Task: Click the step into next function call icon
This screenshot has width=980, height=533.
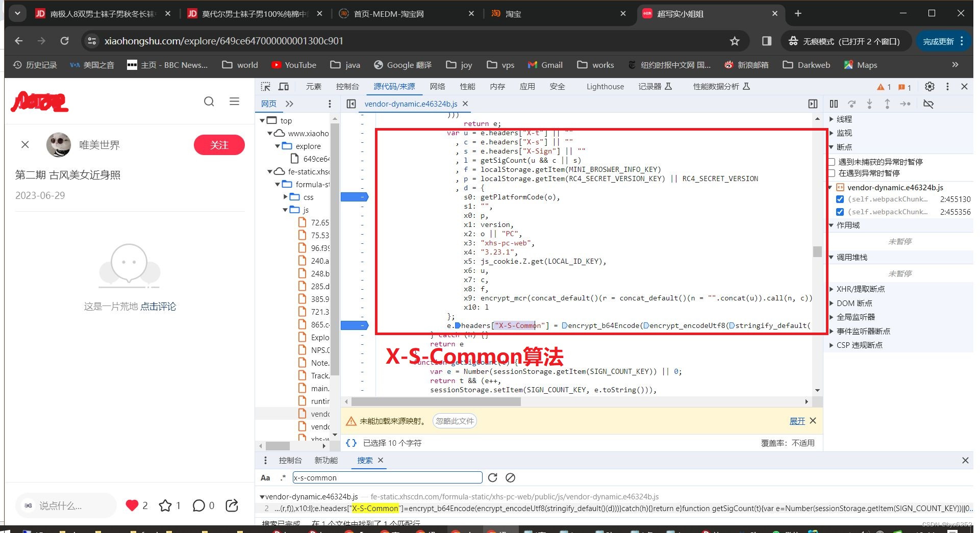Action: (x=869, y=104)
